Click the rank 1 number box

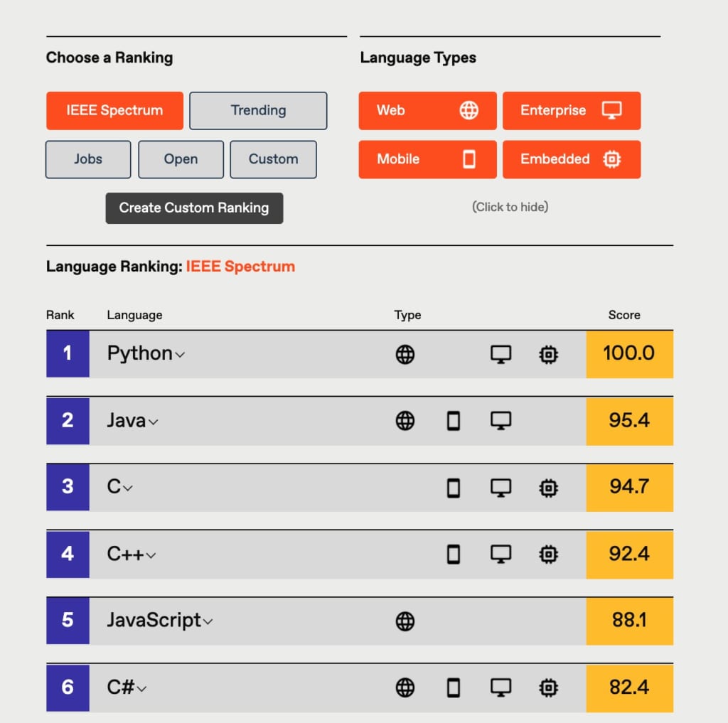click(68, 354)
